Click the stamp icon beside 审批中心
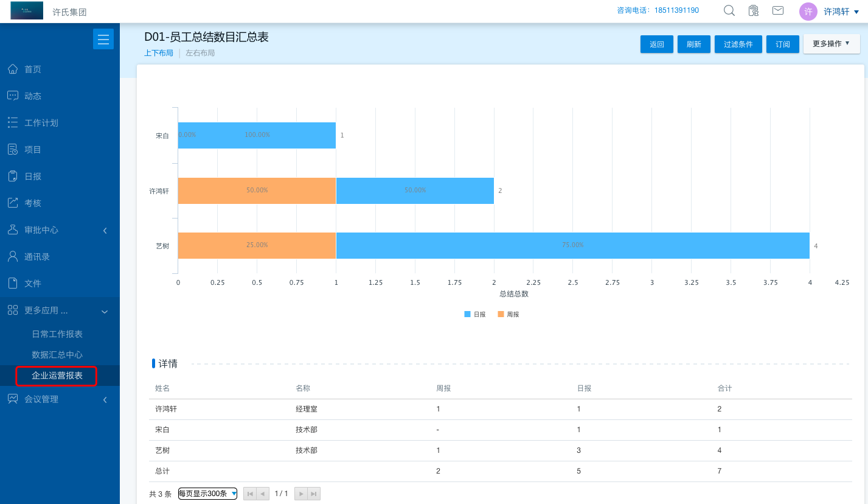The image size is (868, 504). (12, 229)
